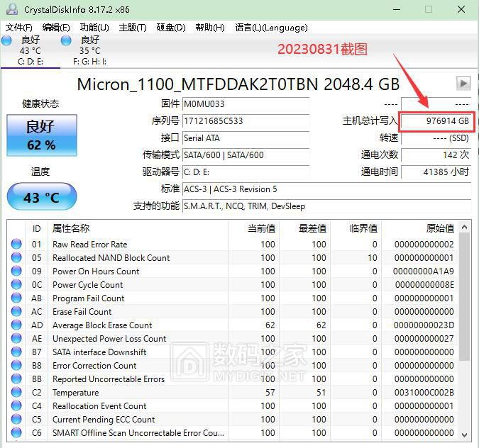
Task: Click the blue health icon above C: D: E:
Action: (6, 40)
